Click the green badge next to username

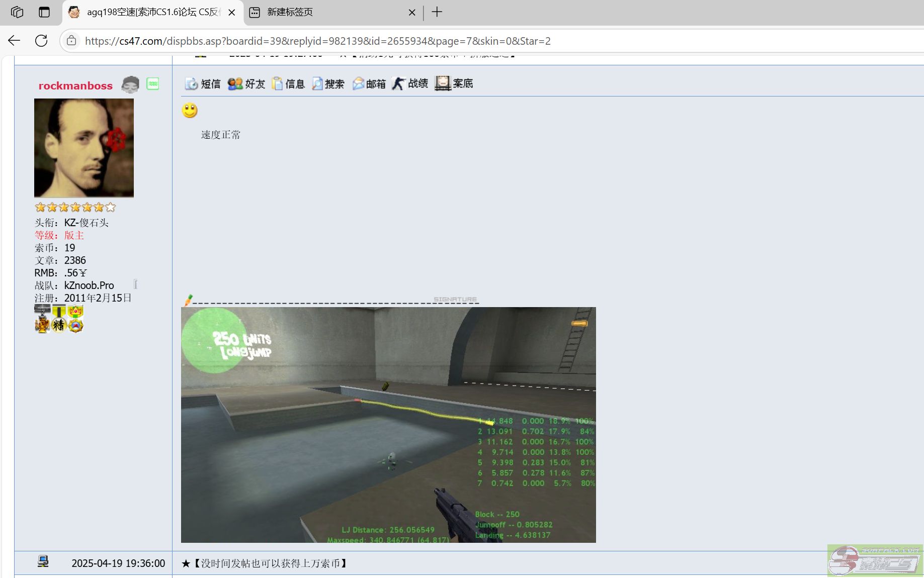(x=153, y=84)
